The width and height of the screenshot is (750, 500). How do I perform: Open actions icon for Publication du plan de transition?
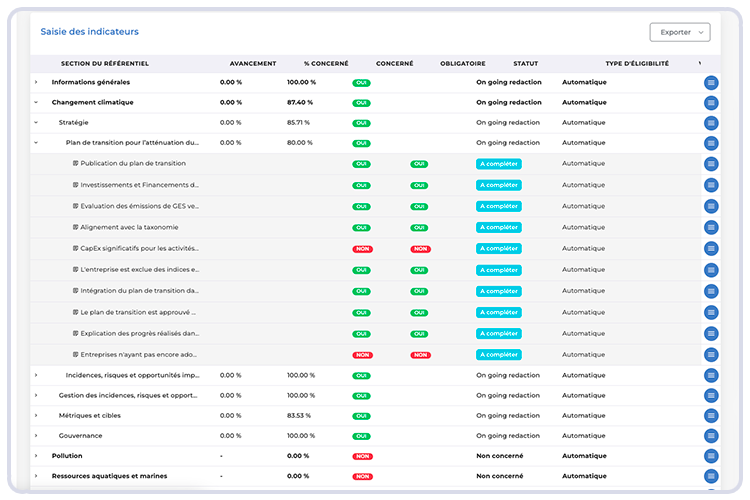[711, 164]
